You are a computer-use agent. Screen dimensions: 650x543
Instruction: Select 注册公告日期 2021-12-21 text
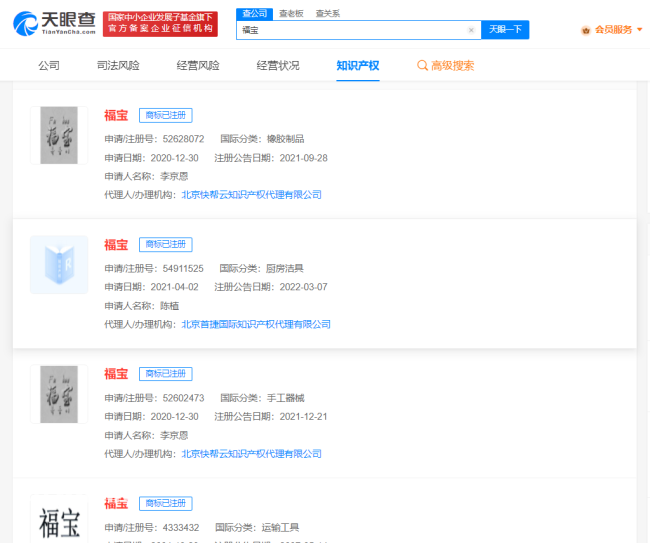[271, 417]
